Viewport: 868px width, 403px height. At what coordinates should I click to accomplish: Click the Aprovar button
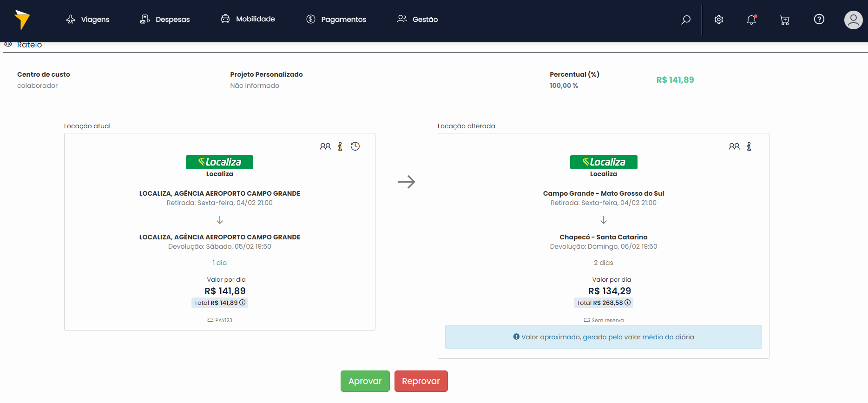(x=365, y=381)
